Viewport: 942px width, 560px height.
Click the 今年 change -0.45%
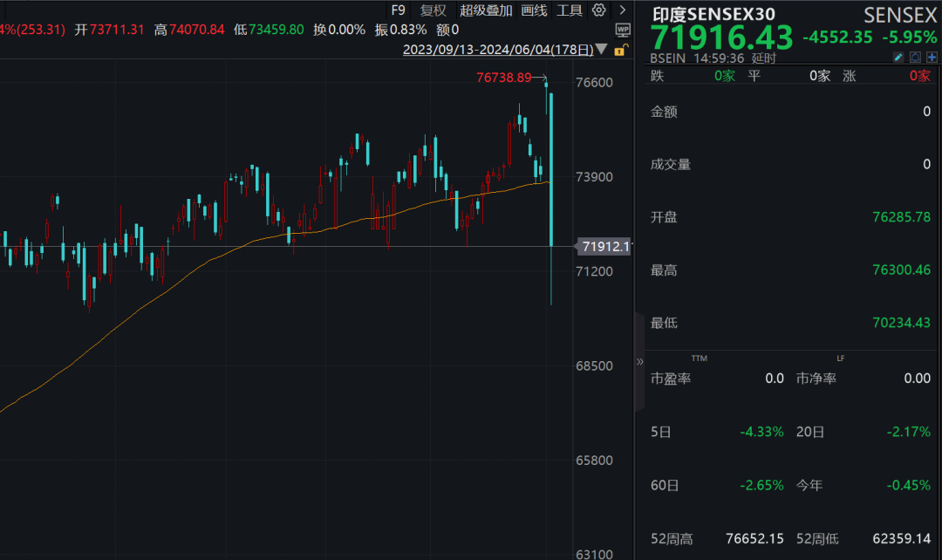pyautogui.click(x=908, y=486)
